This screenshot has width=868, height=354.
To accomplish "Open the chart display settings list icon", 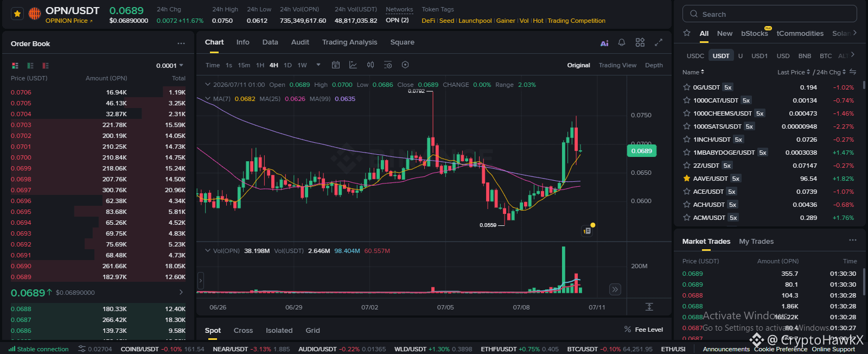I will 388,65.
